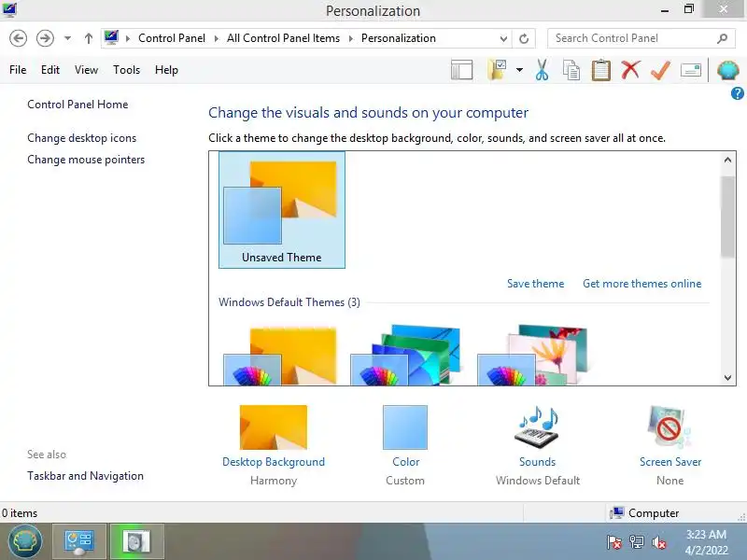Select the blue-green lines default theme
This screenshot has width=747, height=560.
pyautogui.click(x=406, y=356)
